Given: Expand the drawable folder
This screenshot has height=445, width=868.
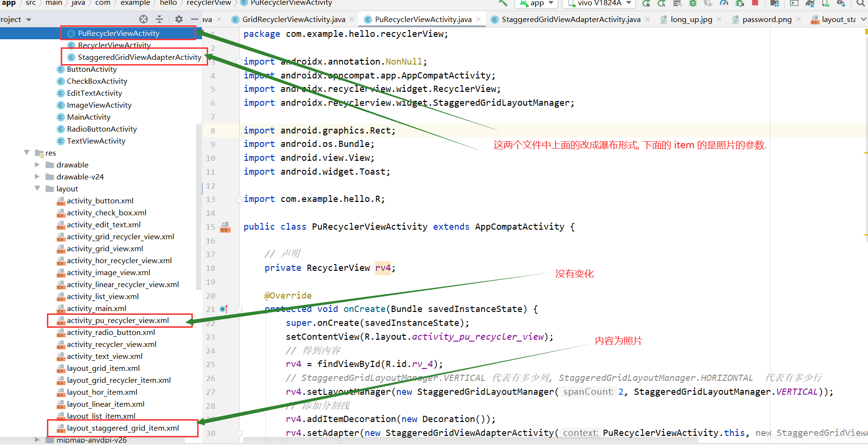Looking at the screenshot, I should 37,165.
